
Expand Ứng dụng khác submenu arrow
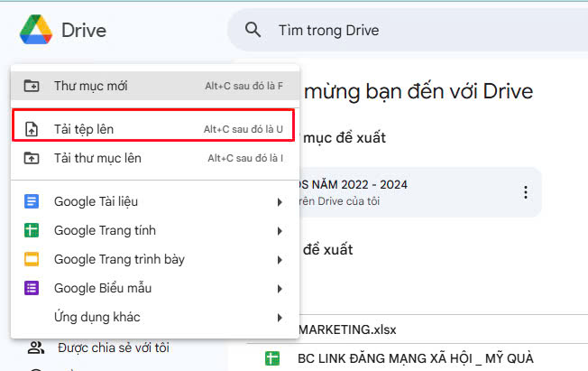[280, 318]
